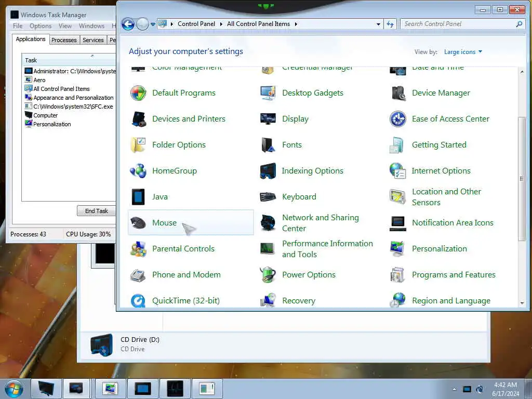This screenshot has width=532, height=399.
Task: Open the Windows menu in Task Manager
Action: point(91,26)
